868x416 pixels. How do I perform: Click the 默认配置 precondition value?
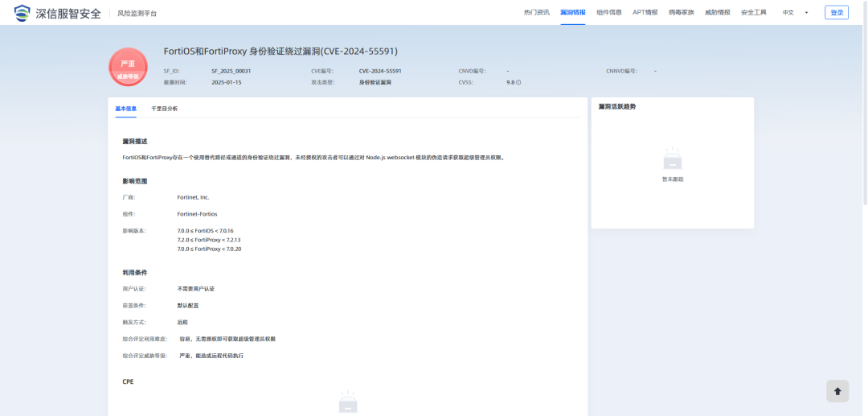pyautogui.click(x=187, y=306)
